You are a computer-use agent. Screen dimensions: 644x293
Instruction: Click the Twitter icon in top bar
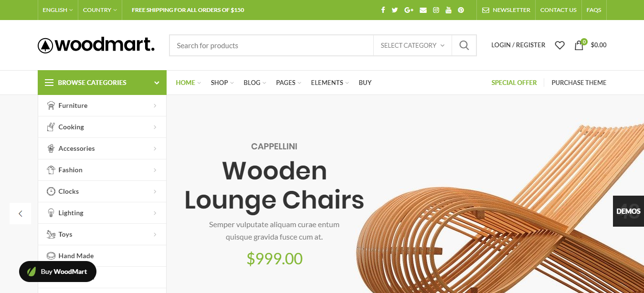pyautogui.click(x=395, y=10)
